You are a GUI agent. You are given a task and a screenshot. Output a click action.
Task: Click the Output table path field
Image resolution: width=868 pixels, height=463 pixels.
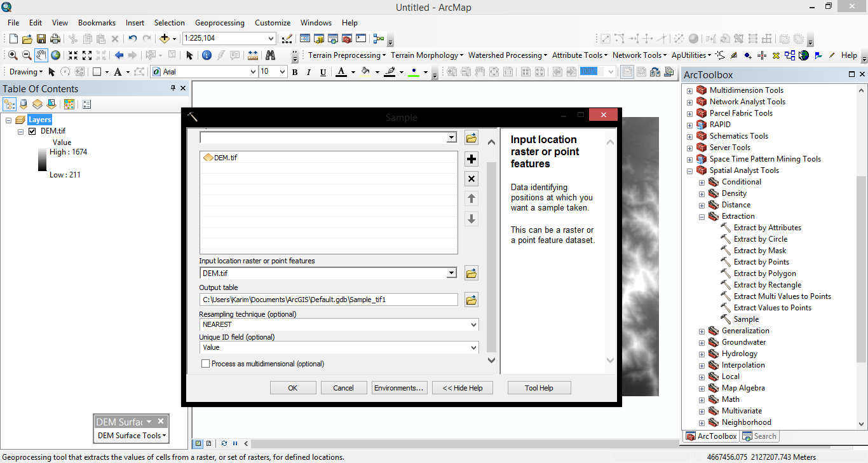[329, 300]
